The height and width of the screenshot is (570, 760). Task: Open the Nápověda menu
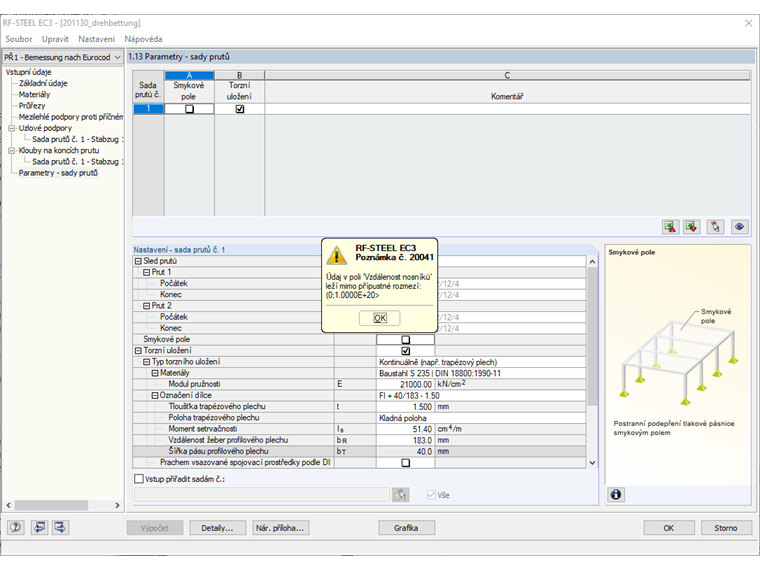pyautogui.click(x=143, y=39)
